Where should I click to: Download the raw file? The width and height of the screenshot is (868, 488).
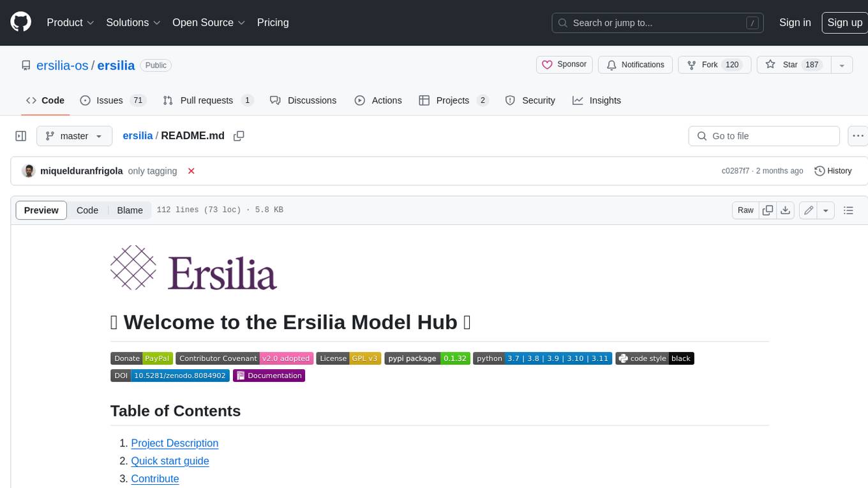point(786,210)
